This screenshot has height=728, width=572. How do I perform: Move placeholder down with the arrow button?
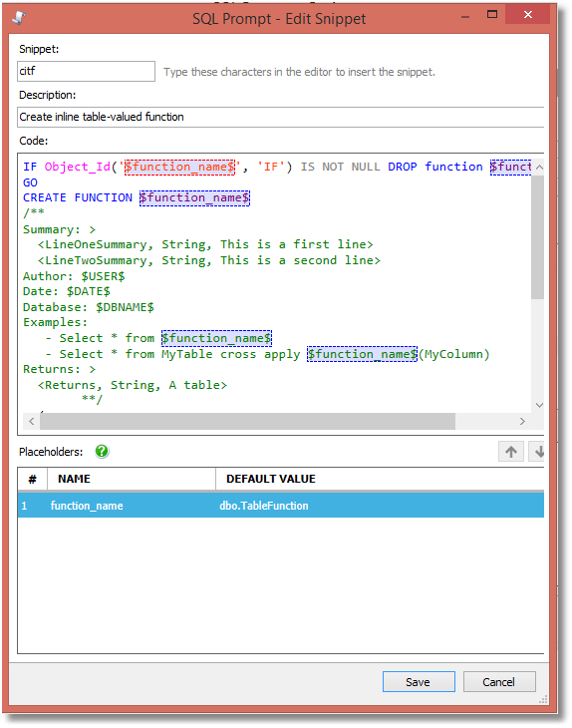pyautogui.click(x=538, y=452)
